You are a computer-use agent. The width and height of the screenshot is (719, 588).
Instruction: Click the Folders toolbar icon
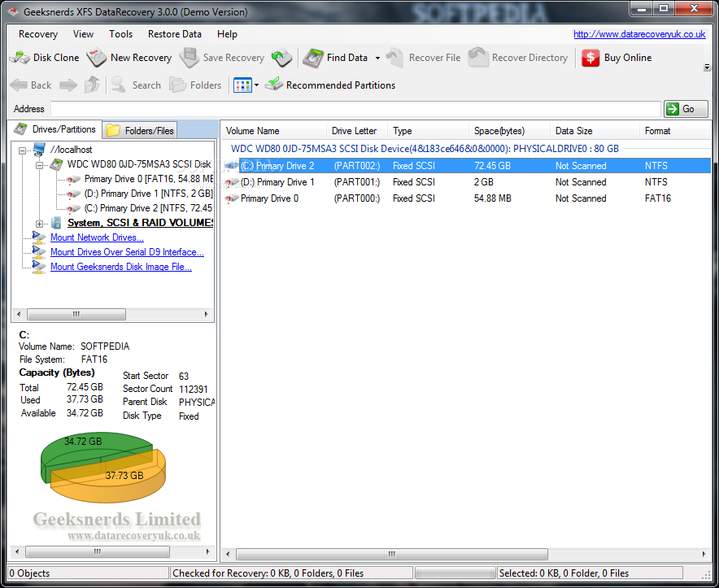pyautogui.click(x=177, y=85)
